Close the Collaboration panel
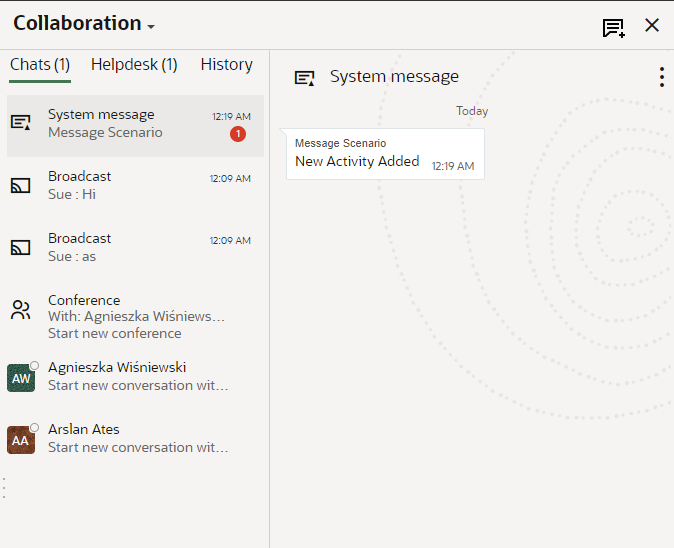674x548 pixels. coord(652,26)
